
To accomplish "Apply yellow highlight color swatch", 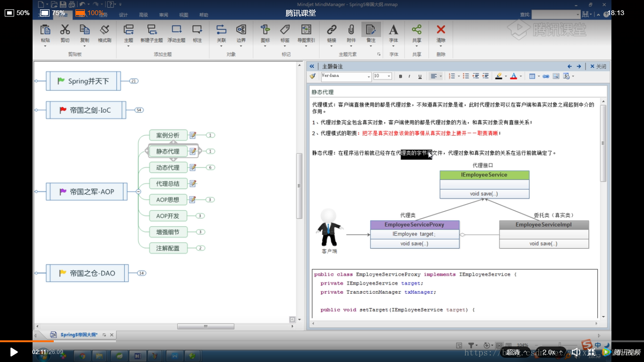I will click(499, 76).
